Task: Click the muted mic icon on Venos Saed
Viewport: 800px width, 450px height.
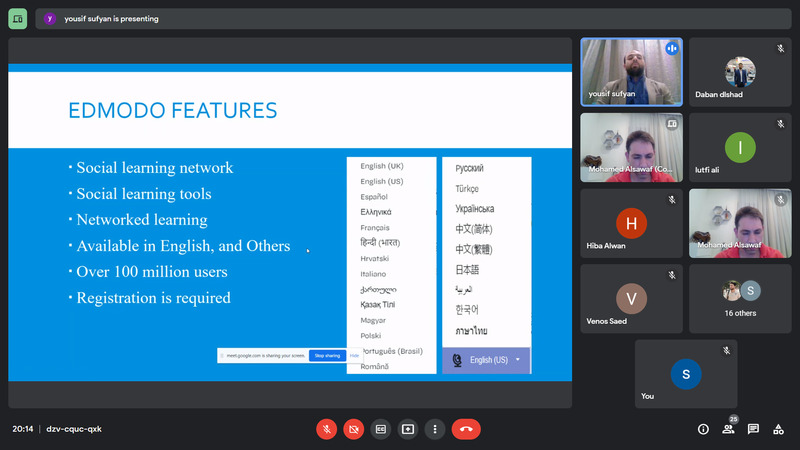Action: click(x=672, y=275)
